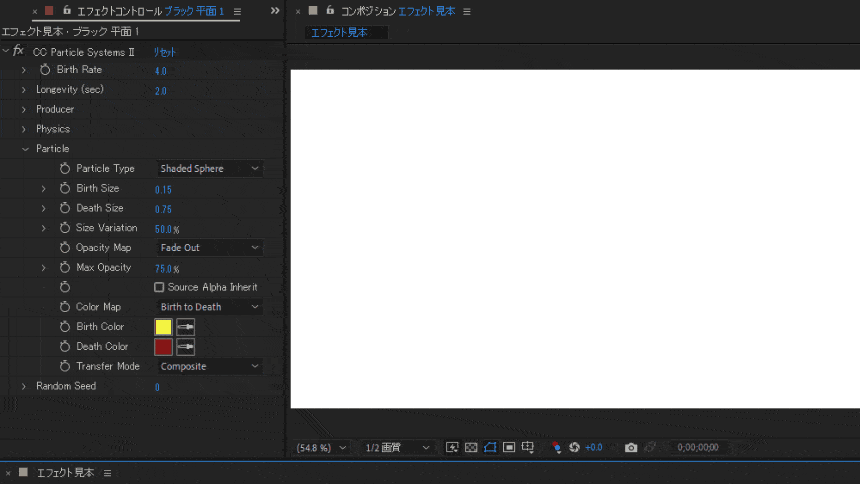Open the timeline panel menu for エフェクト見本
This screenshot has width=860, height=484.
click(108, 473)
